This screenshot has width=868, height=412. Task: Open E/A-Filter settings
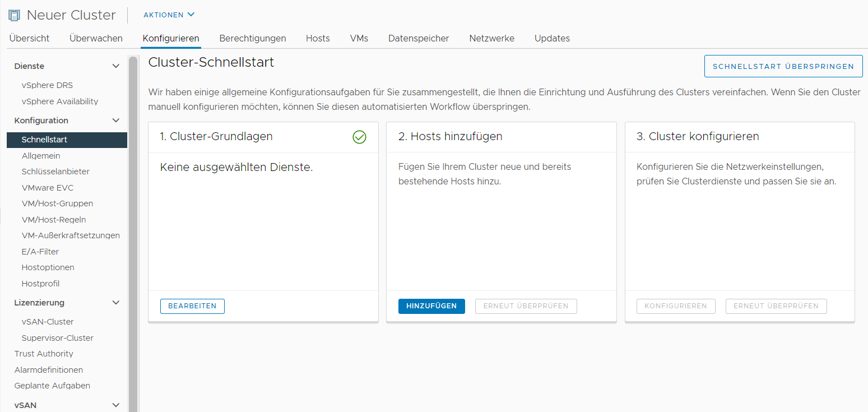pyautogui.click(x=40, y=252)
